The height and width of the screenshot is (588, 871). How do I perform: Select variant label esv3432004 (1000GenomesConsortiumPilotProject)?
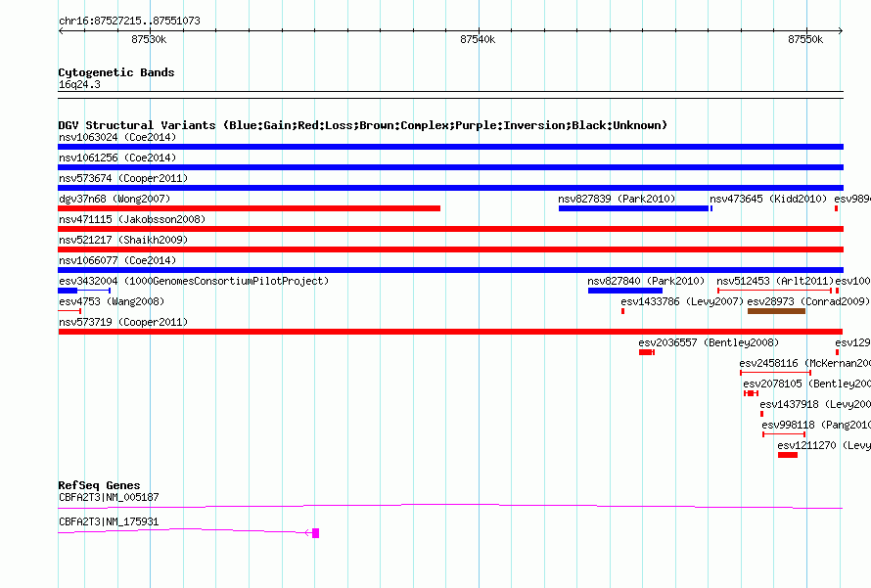(194, 281)
